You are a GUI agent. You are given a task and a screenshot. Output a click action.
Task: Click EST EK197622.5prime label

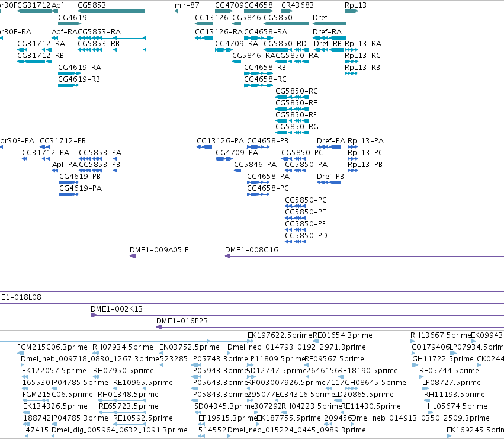pyautogui.click(x=280, y=335)
